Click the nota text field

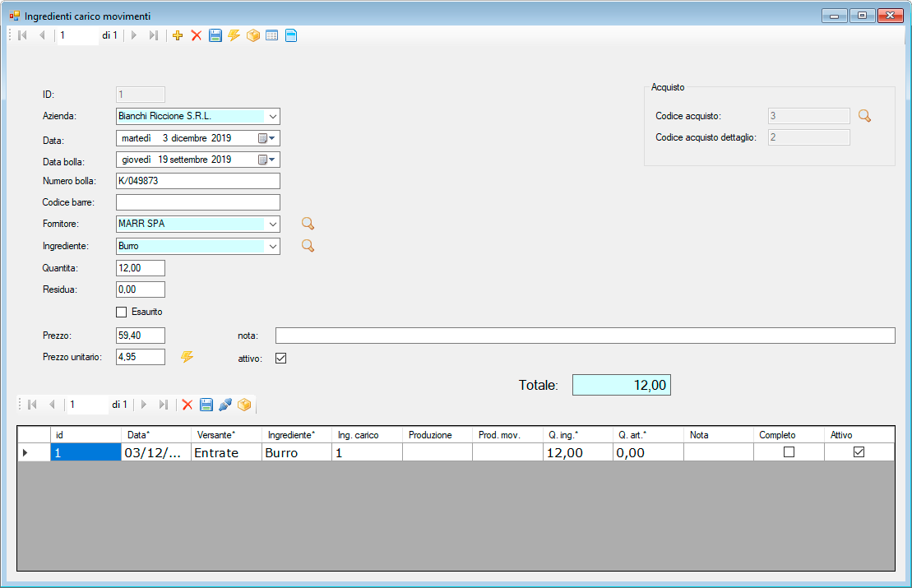586,336
